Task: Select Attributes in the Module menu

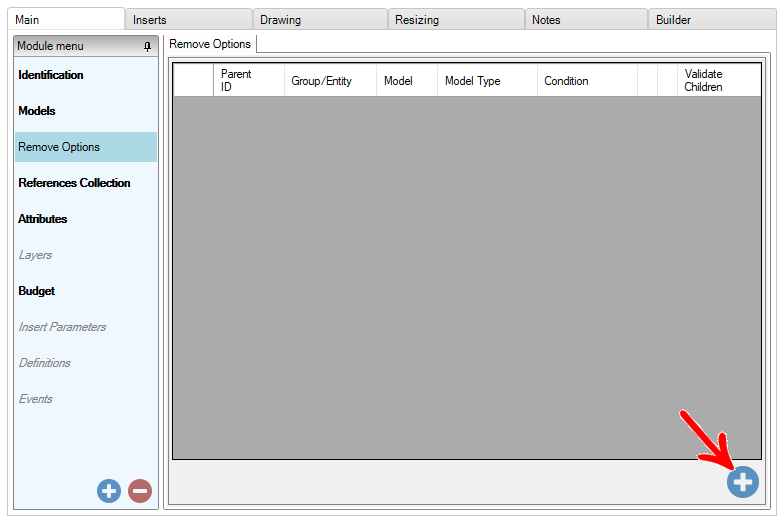Action: (x=86, y=219)
